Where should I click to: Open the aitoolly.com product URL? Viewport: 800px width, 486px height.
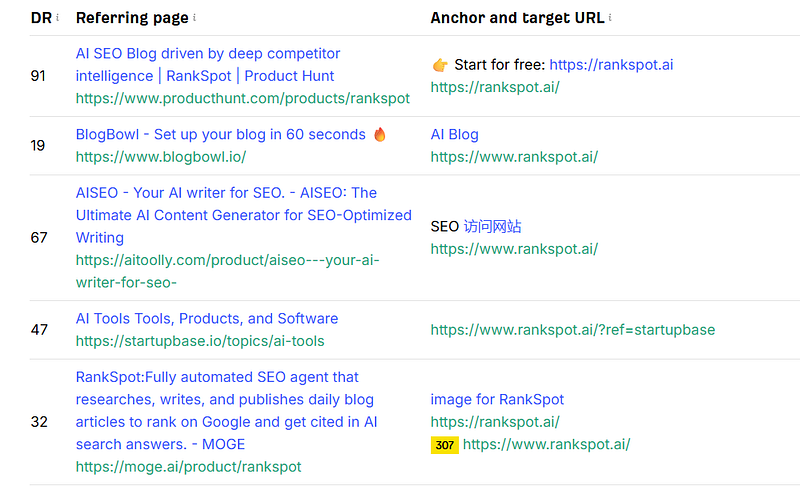[x=228, y=271]
